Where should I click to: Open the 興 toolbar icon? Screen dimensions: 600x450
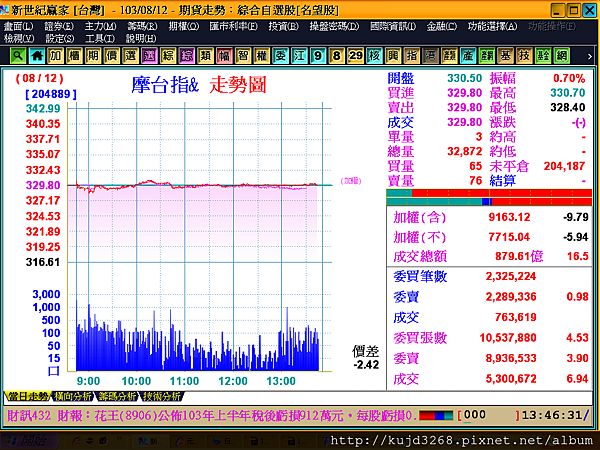393,56
